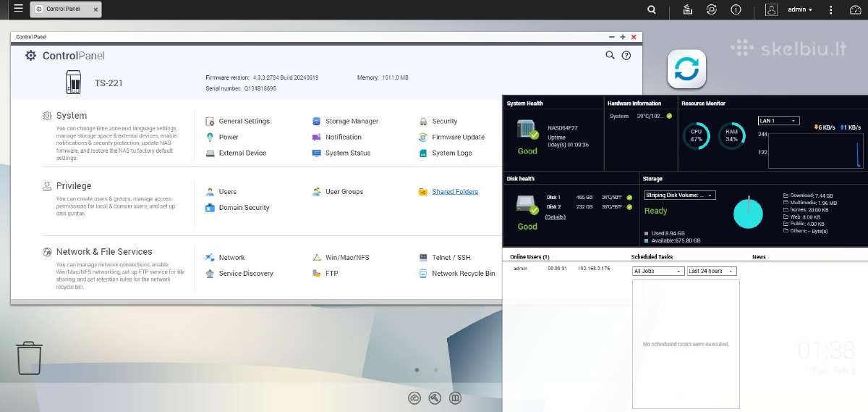Open FTP settings

click(x=325, y=274)
